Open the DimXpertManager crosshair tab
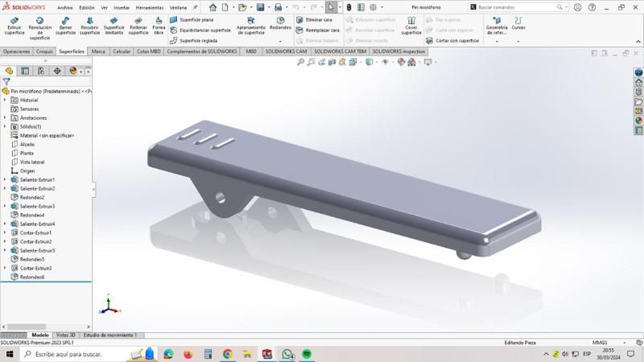This screenshot has height=362, width=644. [x=57, y=71]
